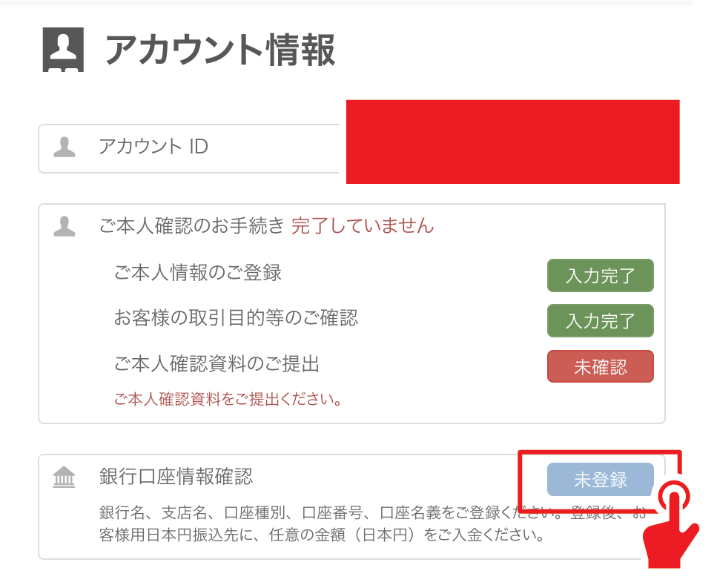Click the red redacted account ID box
This screenshot has height=588, width=714.
coord(512,142)
